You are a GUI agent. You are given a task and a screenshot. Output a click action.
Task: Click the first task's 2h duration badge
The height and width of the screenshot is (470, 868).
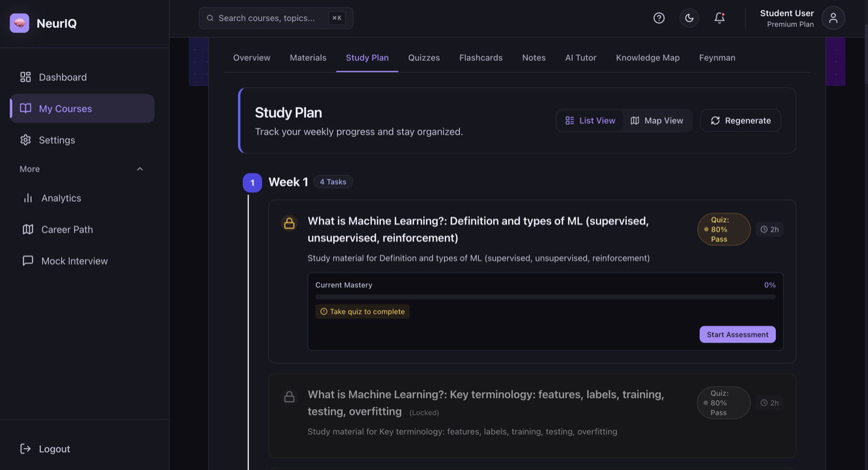pos(770,230)
